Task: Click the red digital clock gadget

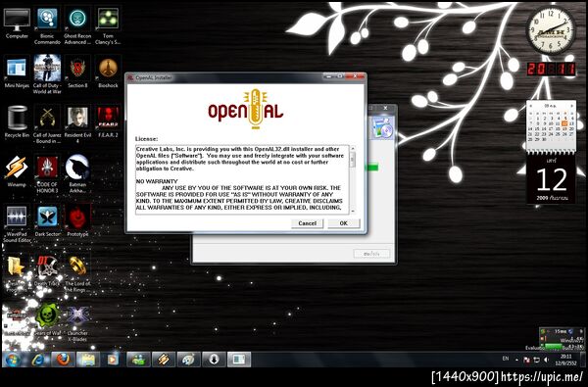Action: (551, 69)
